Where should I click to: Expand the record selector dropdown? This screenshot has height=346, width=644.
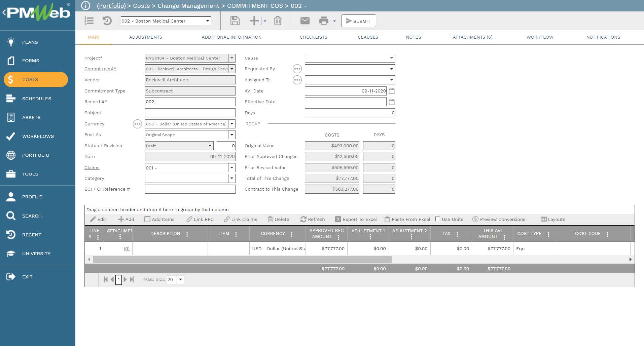208,21
